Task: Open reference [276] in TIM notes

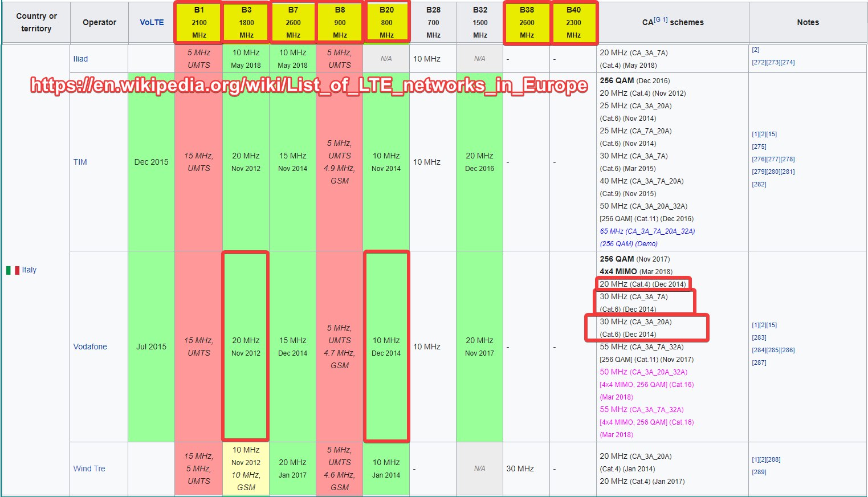Action: click(759, 159)
